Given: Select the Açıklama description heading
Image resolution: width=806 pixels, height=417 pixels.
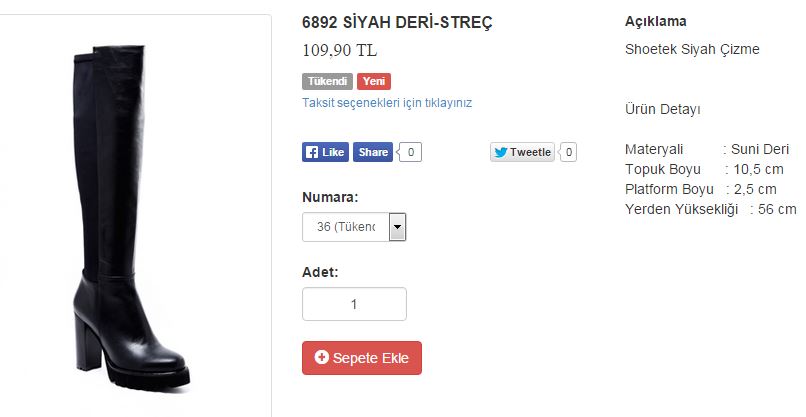Looking at the screenshot, I should (x=655, y=22).
